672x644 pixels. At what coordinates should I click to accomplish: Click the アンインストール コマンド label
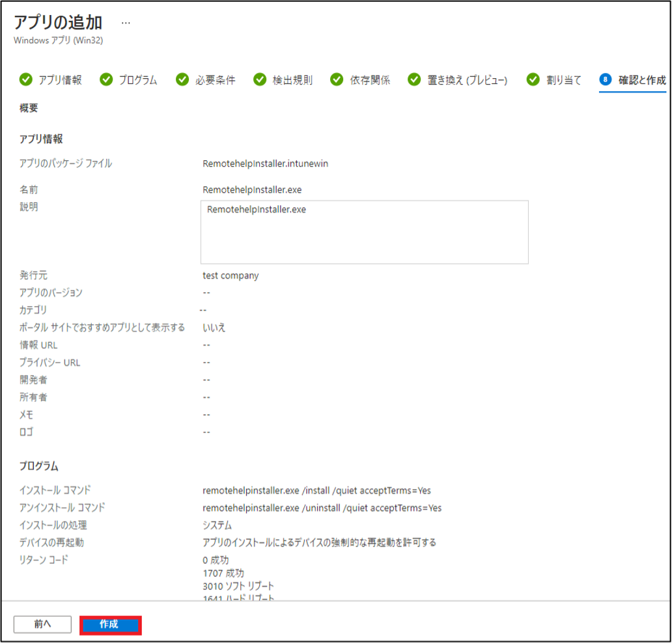click(x=62, y=508)
